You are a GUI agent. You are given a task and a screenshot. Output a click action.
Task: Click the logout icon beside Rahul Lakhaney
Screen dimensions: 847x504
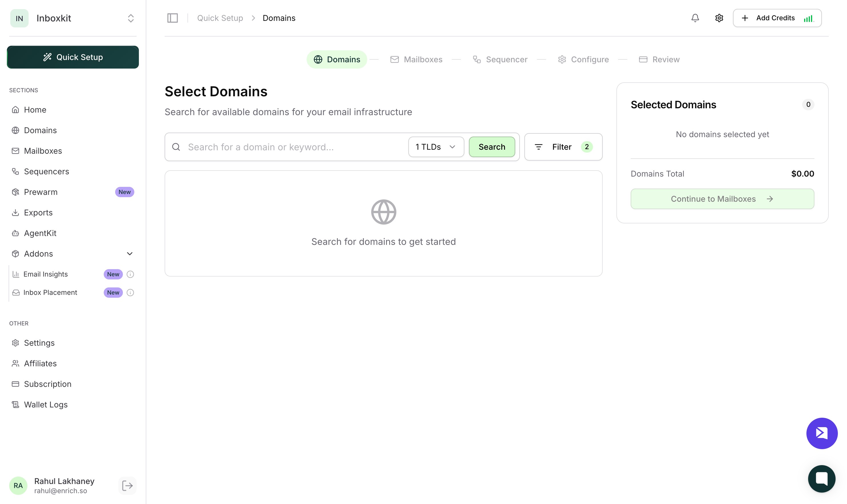pyautogui.click(x=127, y=485)
